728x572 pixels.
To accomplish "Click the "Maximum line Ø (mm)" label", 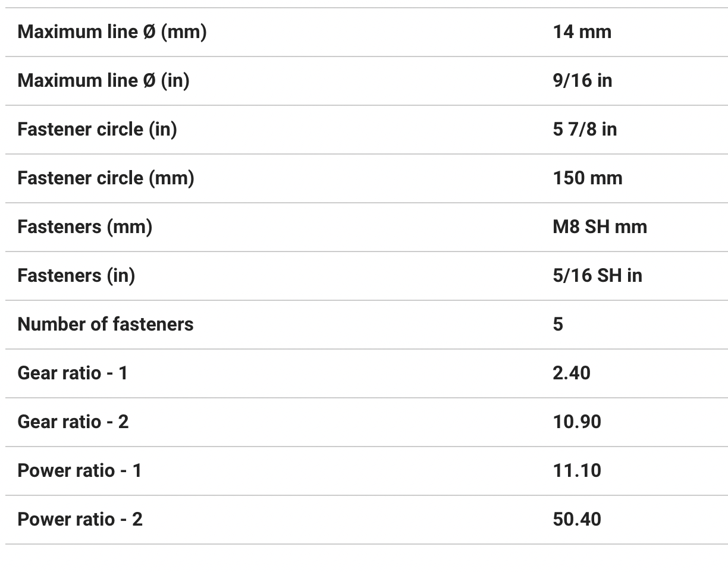I will 112,32.
